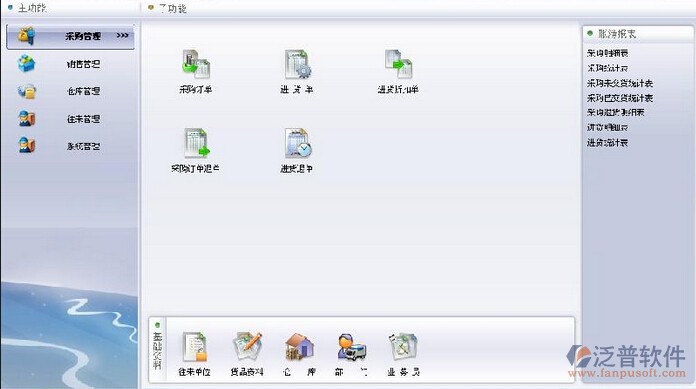
Task: Open the 采购订单 icon
Action: pos(196,64)
